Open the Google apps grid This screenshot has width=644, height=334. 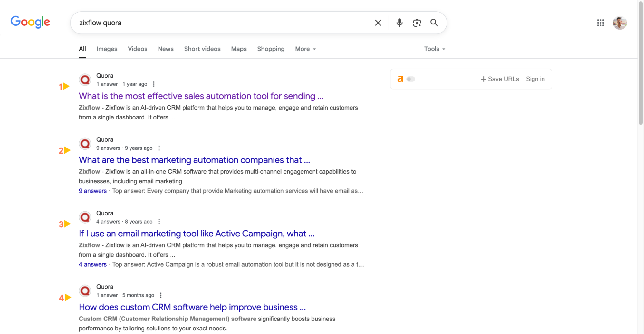tap(600, 23)
